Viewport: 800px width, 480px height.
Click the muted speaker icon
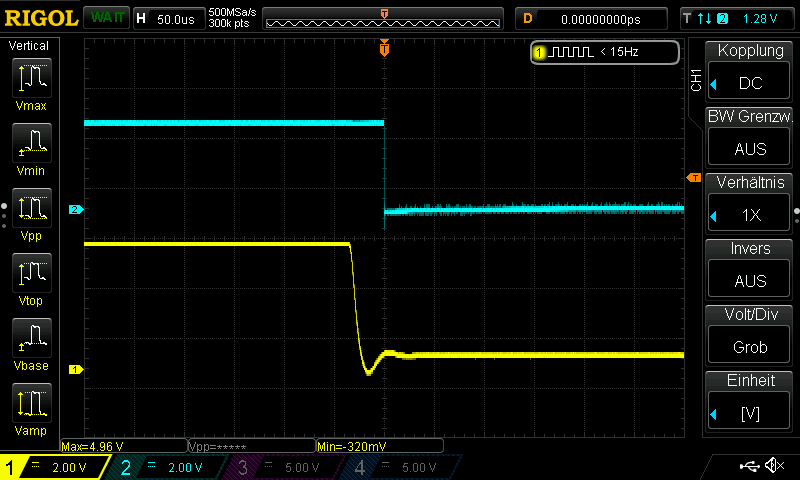776,465
